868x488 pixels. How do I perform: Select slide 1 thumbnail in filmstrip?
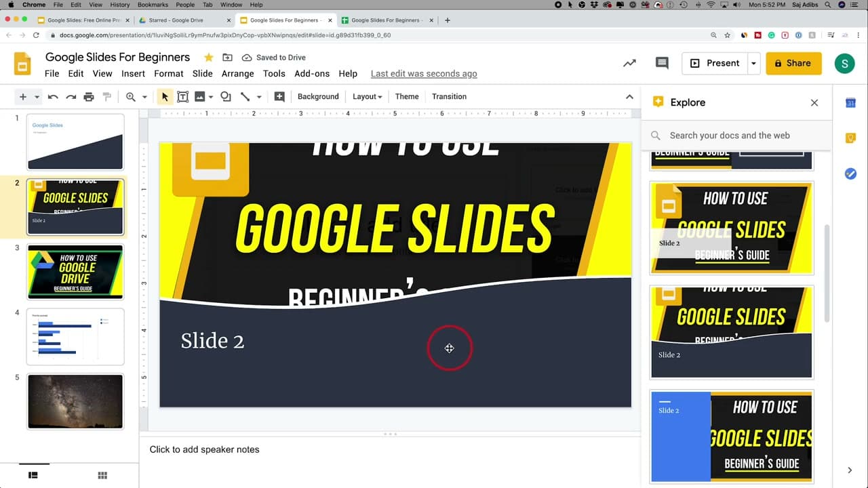tap(75, 142)
